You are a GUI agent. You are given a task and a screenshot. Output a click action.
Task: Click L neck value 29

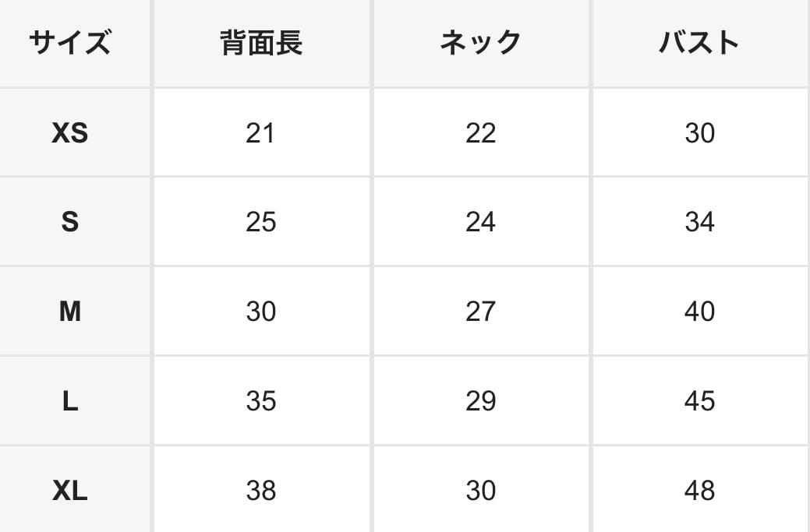480,401
